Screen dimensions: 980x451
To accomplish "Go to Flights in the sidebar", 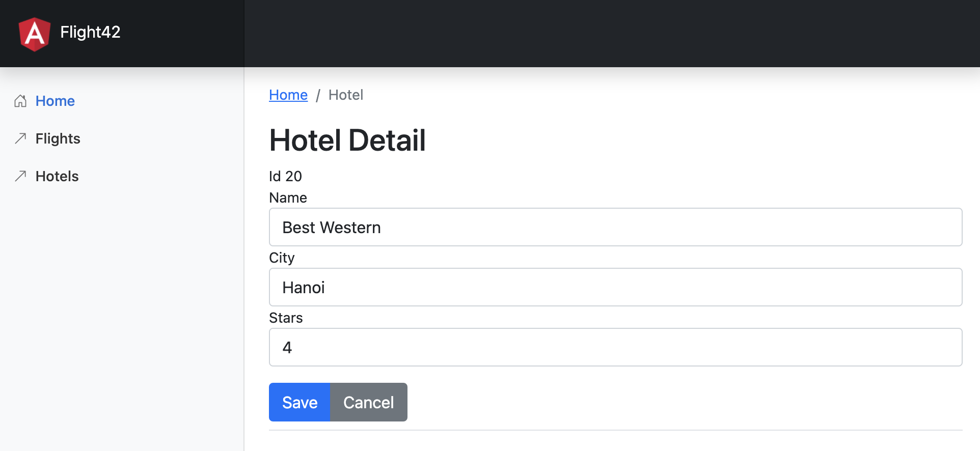I will [x=58, y=138].
